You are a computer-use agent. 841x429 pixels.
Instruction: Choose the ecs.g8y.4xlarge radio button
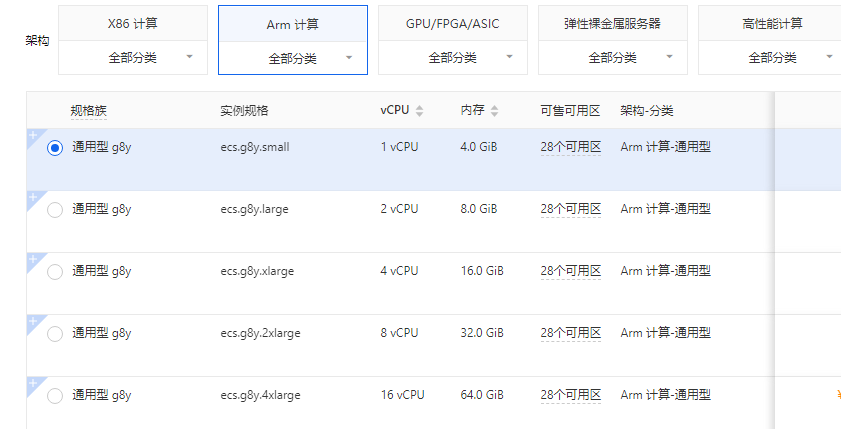point(55,396)
